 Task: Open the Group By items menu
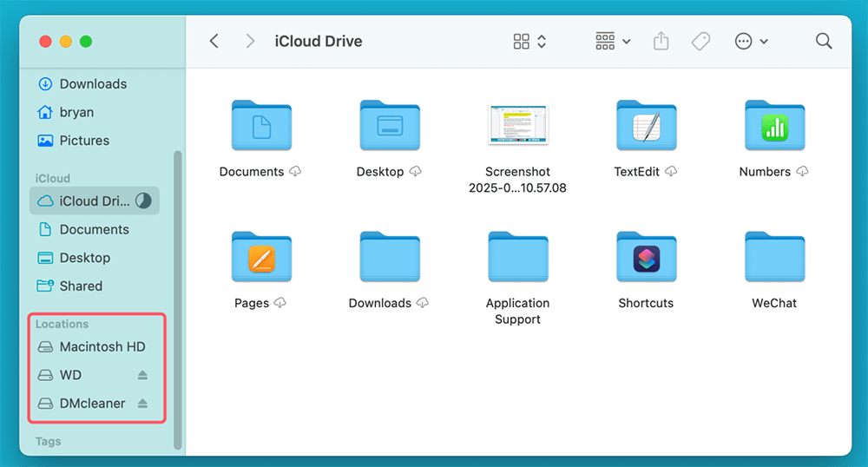tap(613, 41)
